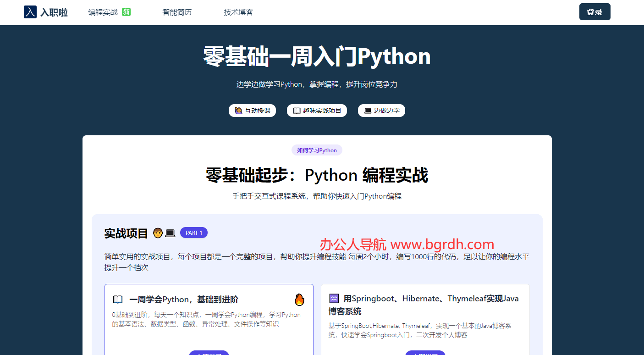
Task: Click the 零基础一周入门Python hero heading
Action: [317, 56]
